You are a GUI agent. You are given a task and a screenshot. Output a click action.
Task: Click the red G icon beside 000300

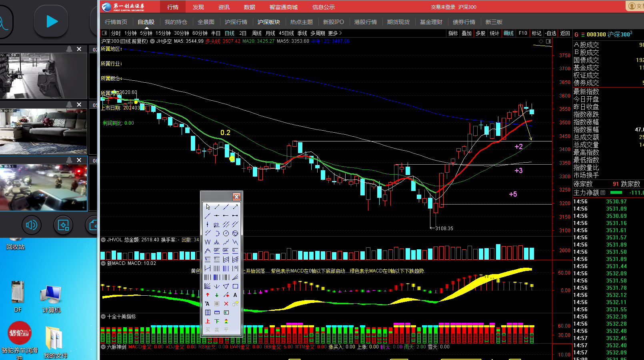pos(576,35)
